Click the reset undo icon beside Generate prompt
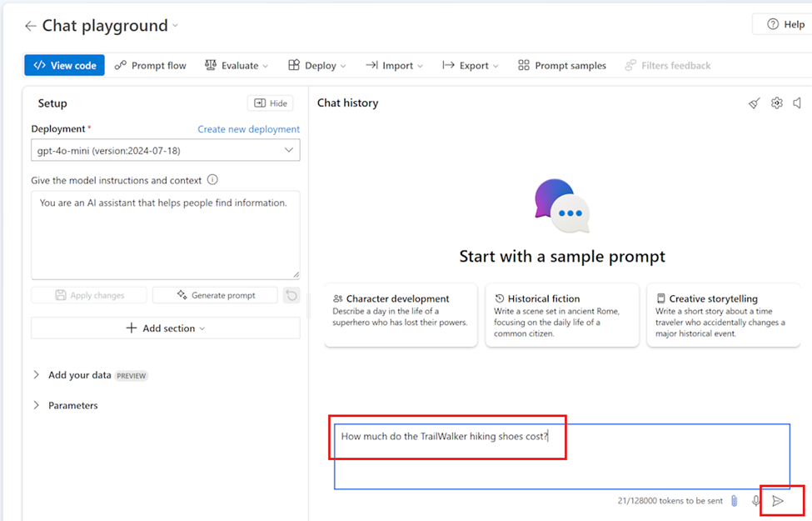This screenshot has height=521, width=812. click(x=291, y=295)
